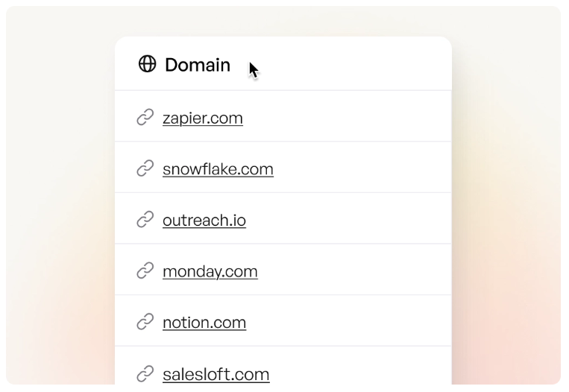Click the Domain column header text
This screenshot has width=569, height=392.
(198, 65)
